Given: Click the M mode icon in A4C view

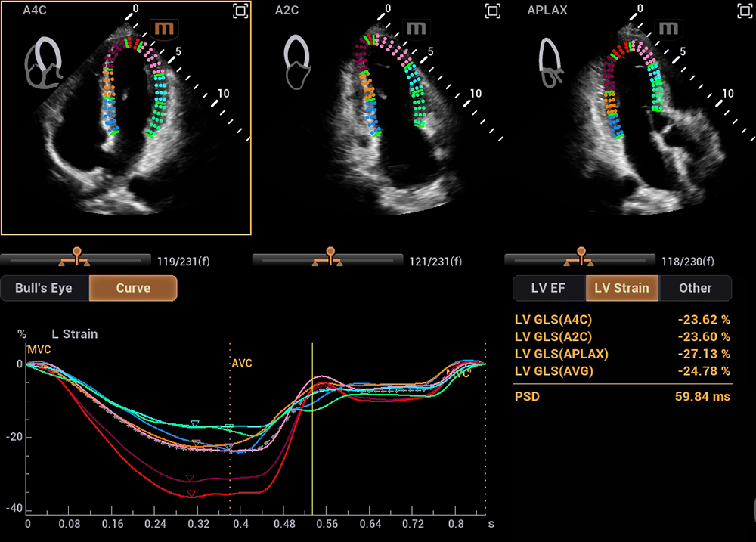Looking at the screenshot, I should (163, 29).
